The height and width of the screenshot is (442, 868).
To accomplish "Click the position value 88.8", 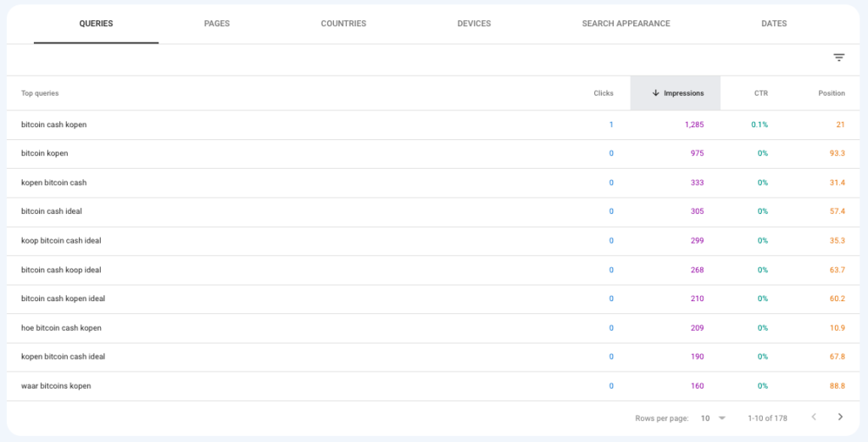I will pos(837,386).
